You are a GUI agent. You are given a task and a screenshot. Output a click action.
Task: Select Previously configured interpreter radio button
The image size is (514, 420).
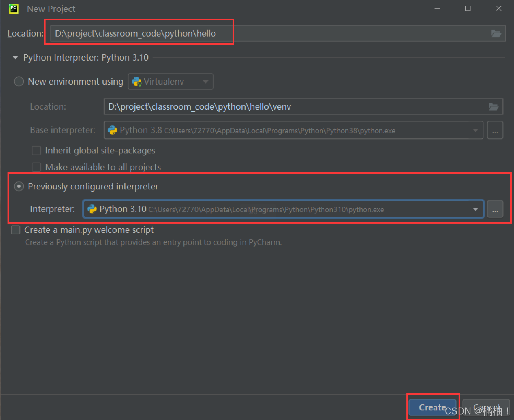tap(19, 186)
